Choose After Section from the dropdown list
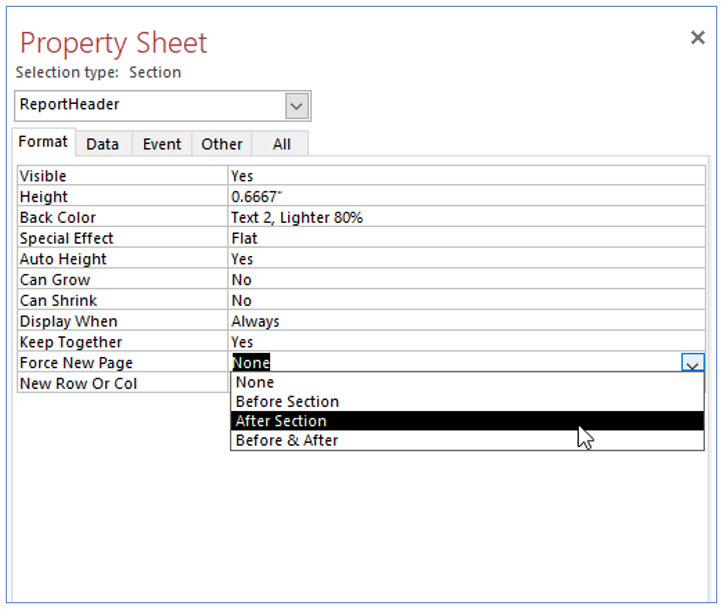728x610 pixels. (467, 421)
